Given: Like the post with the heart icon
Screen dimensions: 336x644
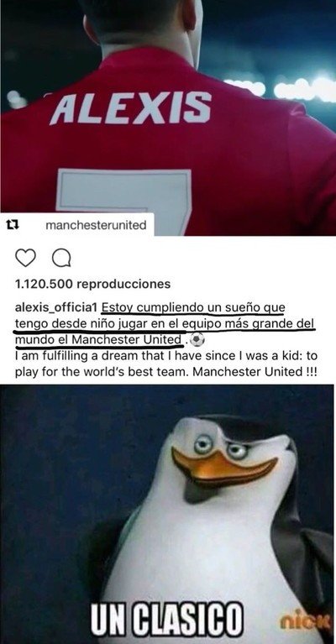Looking at the screenshot, I should (25, 259).
